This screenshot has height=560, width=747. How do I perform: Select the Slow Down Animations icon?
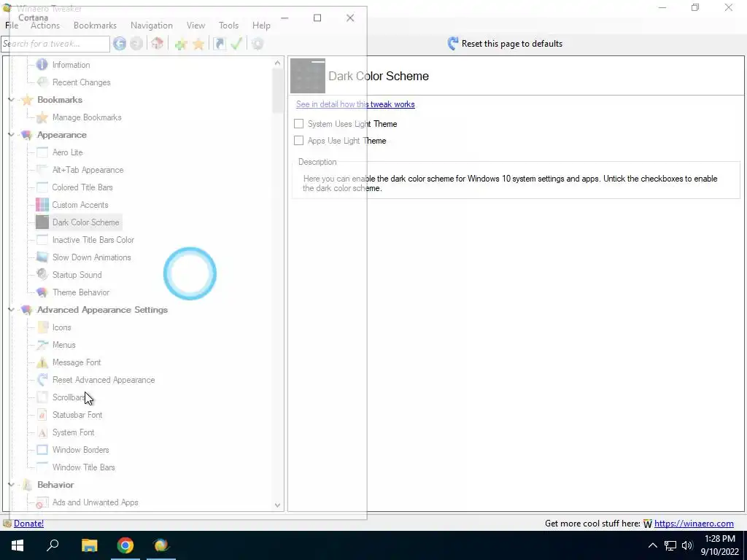pyautogui.click(x=42, y=257)
